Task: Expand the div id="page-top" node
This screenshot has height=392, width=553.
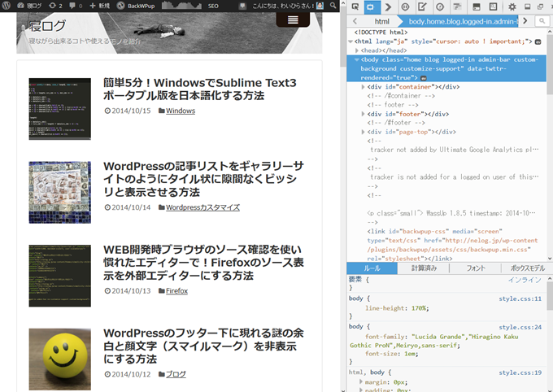Action: point(363,132)
